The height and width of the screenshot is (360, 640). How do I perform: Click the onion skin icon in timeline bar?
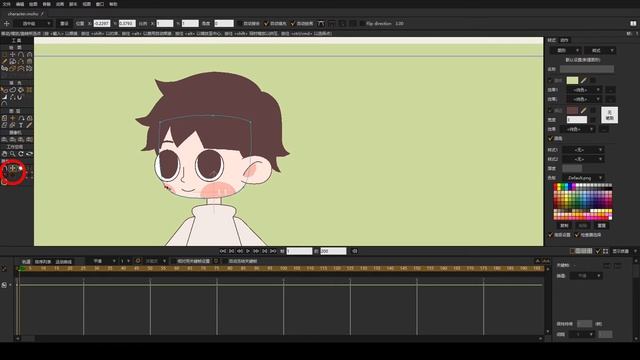click(138, 261)
